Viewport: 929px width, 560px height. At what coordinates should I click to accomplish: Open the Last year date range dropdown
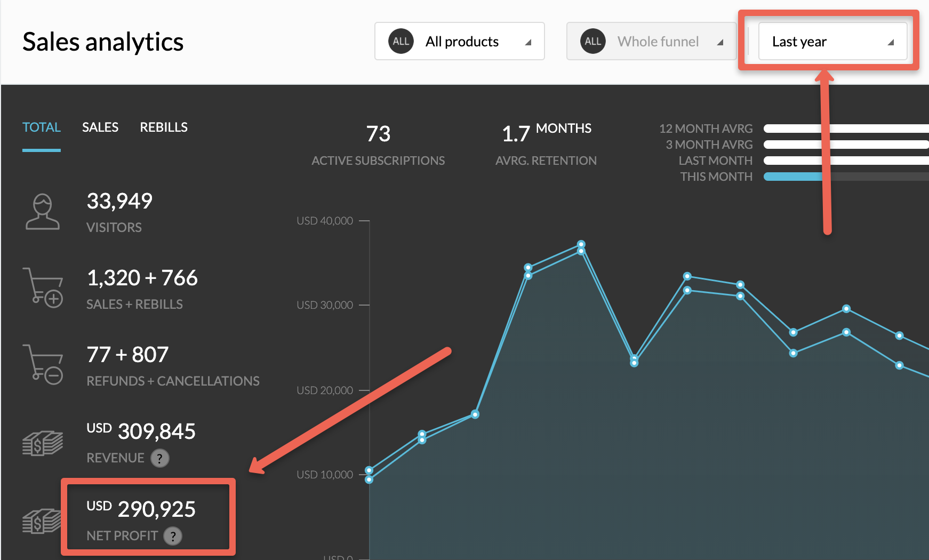coord(832,41)
